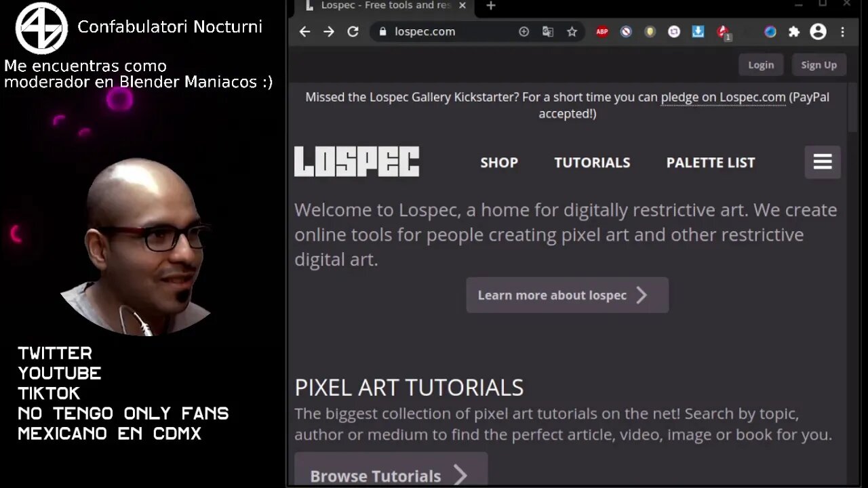Viewport: 868px width, 488px height.
Task: Click the blue prohibited-circle extension icon
Action: pos(626,31)
